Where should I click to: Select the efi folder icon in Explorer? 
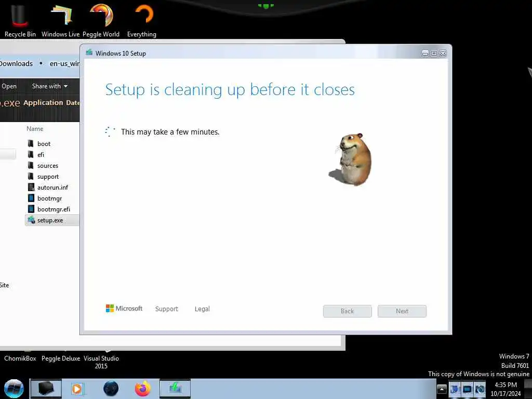pyautogui.click(x=31, y=154)
